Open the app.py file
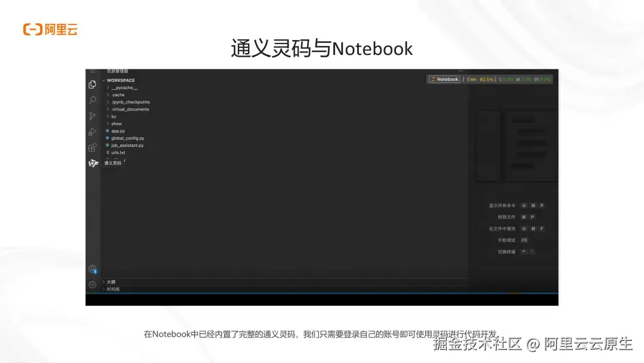644x363 pixels. [118, 131]
